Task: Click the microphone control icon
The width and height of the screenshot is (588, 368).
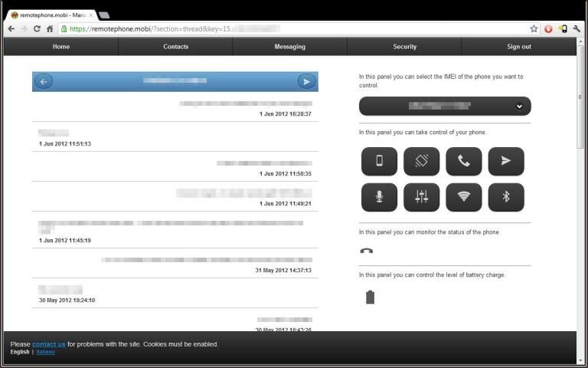Action: 379,197
